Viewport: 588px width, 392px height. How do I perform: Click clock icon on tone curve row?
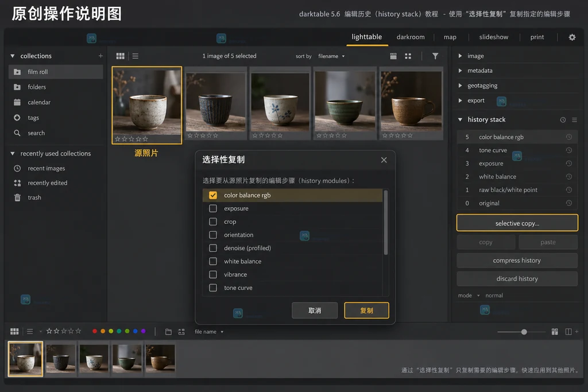pyautogui.click(x=569, y=150)
